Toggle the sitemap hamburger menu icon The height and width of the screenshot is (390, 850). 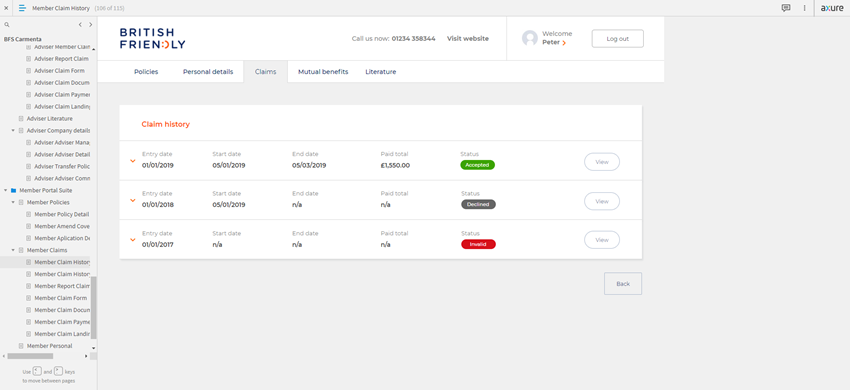[x=22, y=8]
